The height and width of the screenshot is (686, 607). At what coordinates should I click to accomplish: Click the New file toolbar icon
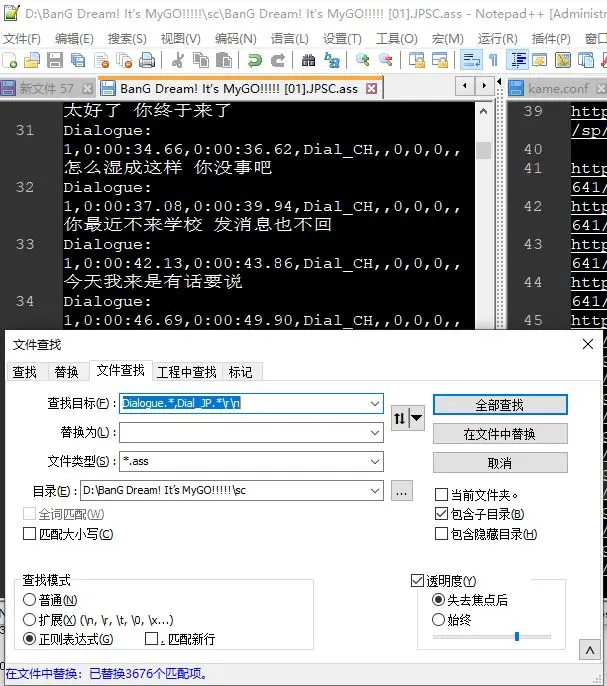[x=10, y=60]
